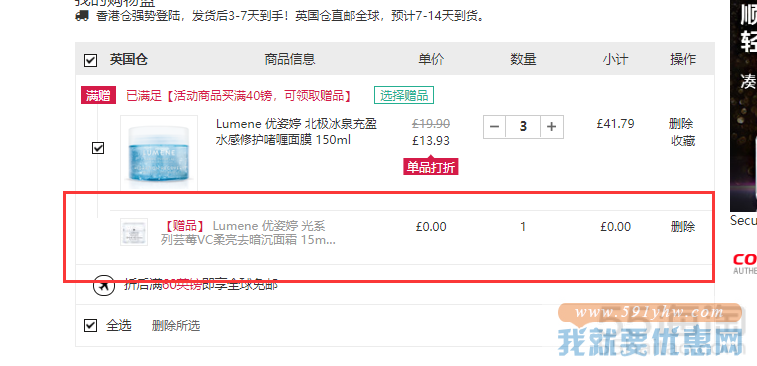The height and width of the screenshot is (366, 757).
Task: Toggle the 英国仓 warehouse checkbox
Action: coord(90,60)
